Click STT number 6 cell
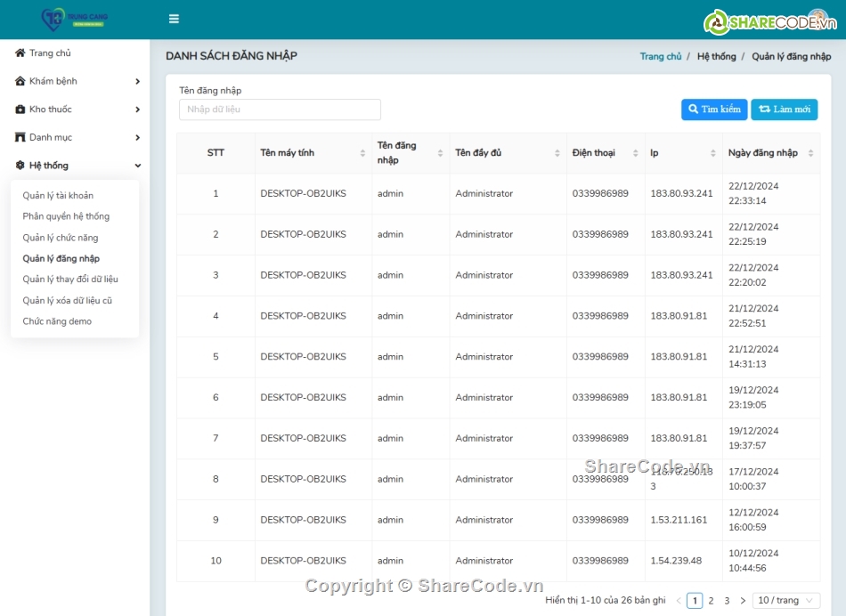 (x=216, y=398)
